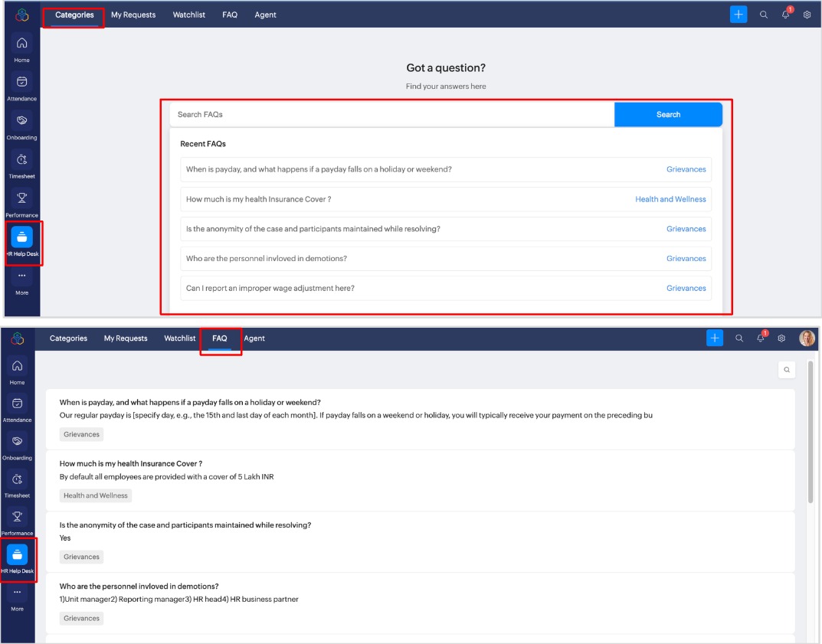
Task: Open HR Help Desk in the top screenshot sidebar
Action: pos(22,243)
